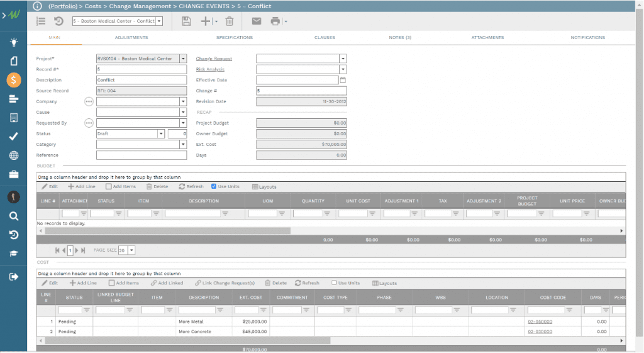Viewport: 644px width, 353px height.
Task: Open the Status dropdown showing Draft
Action: (x=161, y=134)
